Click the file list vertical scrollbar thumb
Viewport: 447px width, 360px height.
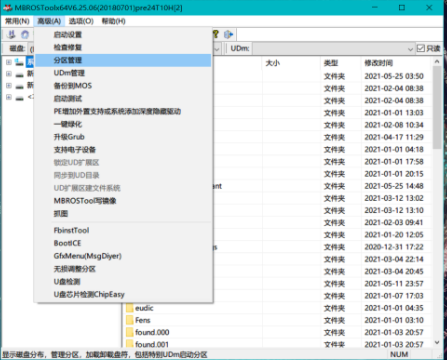tap(437, 107)
